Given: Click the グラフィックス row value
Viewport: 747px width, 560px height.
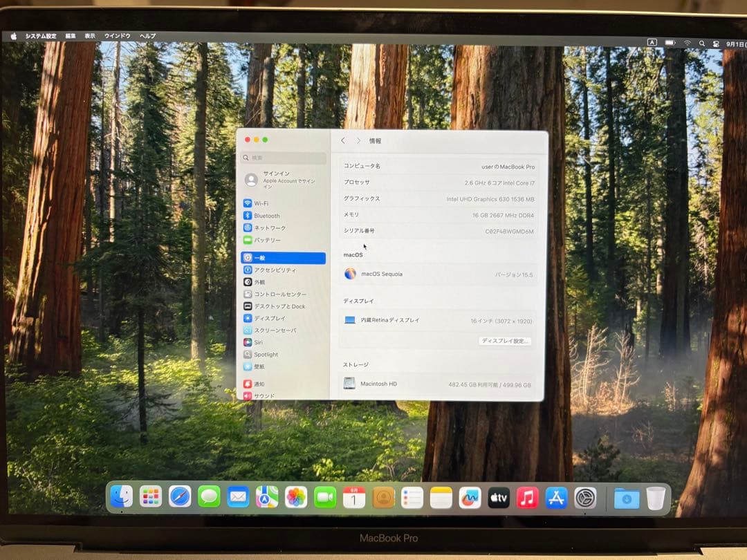Looking at the screenshot, I should pyautogui.click(x=490, y=199).
